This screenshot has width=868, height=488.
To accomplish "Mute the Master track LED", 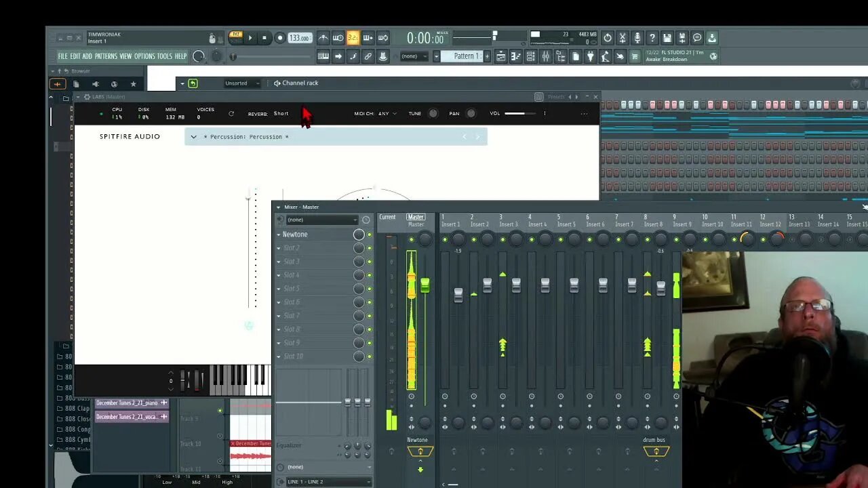I will 411,240.
